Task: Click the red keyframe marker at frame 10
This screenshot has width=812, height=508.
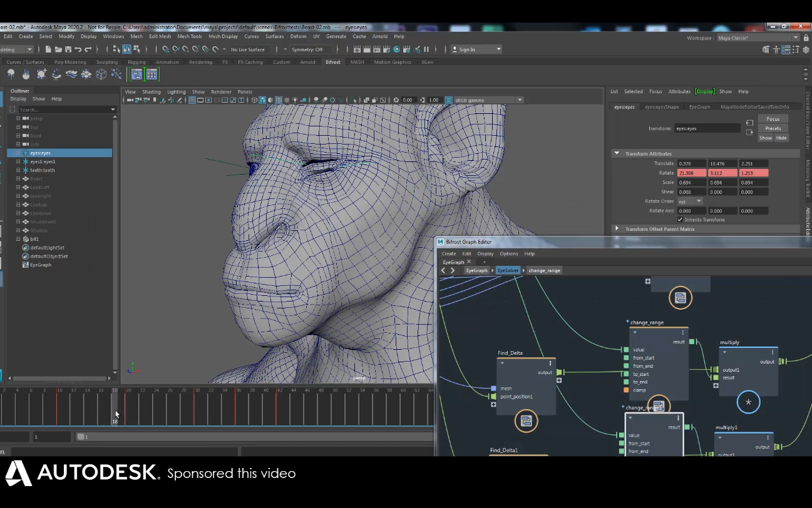Action: 56,407
